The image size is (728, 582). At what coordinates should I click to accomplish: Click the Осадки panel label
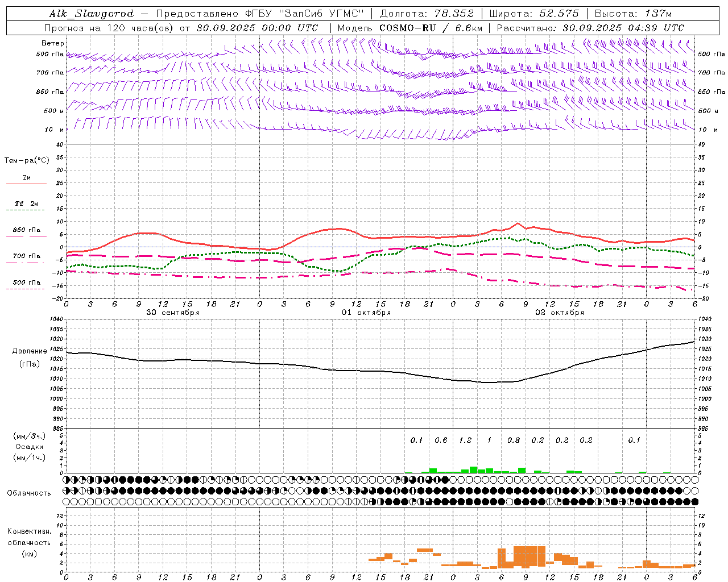(x=30, y=447)
